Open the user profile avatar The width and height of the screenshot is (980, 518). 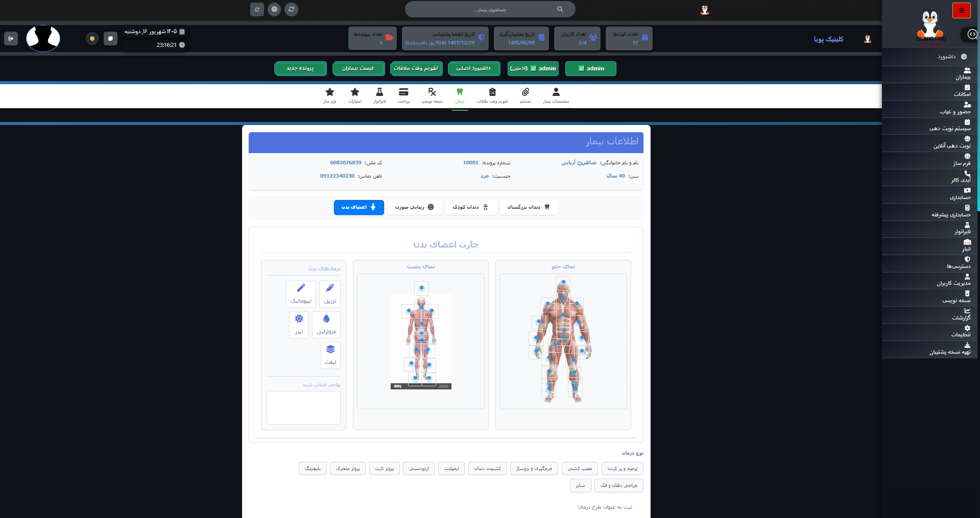(x=43, y=38)
